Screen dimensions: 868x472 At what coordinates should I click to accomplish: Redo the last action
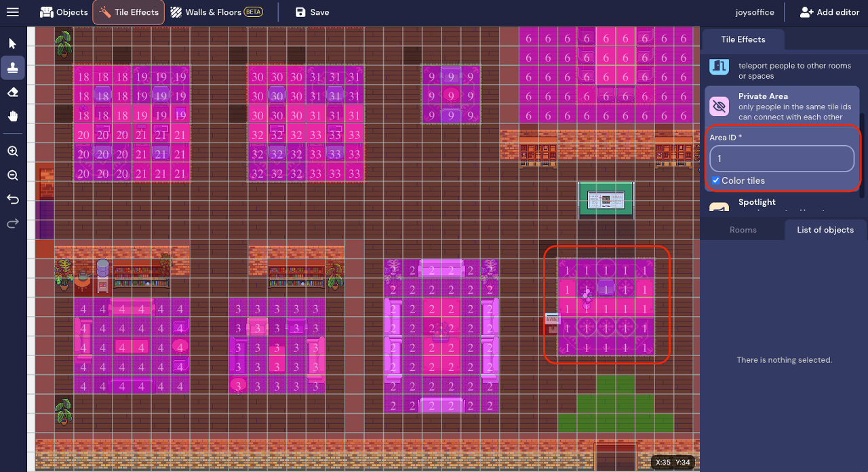click(12, 224)
